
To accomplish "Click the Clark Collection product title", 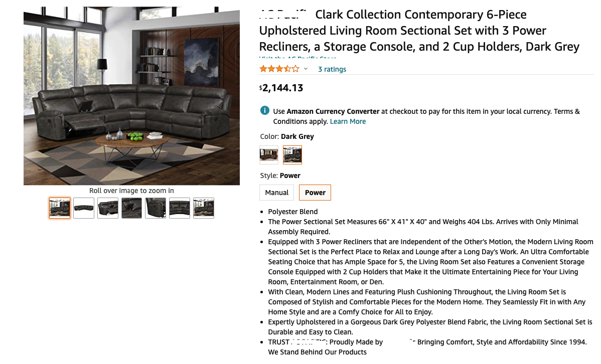I will [x=419, y=31].
